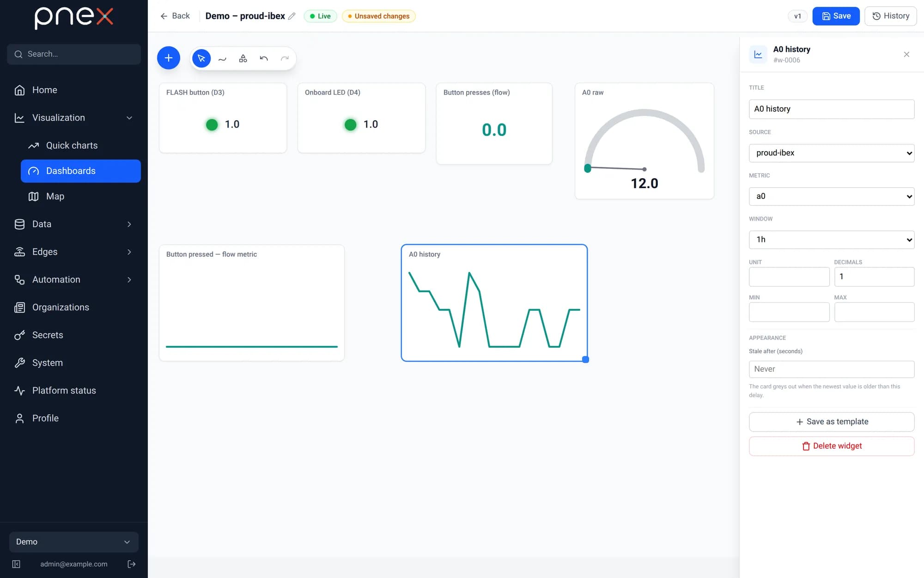Open Profile page
The image size is (924, 578).
[74, 418]
